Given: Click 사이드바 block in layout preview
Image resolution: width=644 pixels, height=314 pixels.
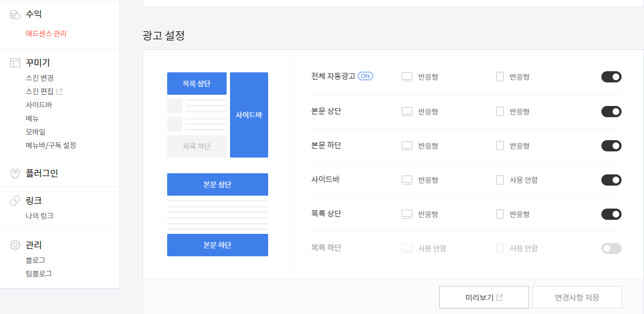Looking at the screenshot, I should 249,115.
